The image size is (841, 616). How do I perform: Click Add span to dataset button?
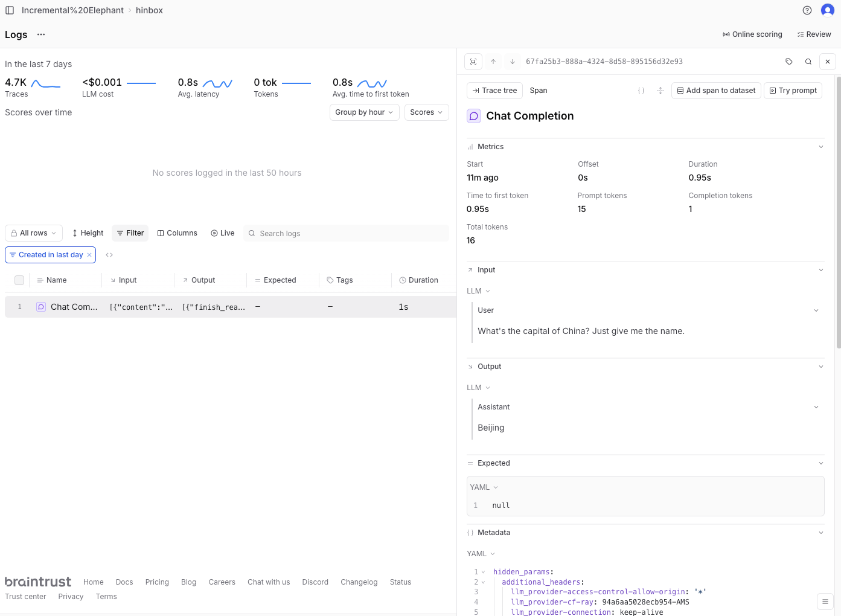click(x=715, y=91)
